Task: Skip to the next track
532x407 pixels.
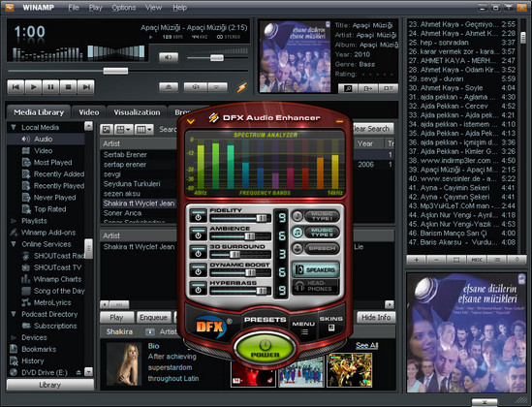Action: click(x=86, y=87)
